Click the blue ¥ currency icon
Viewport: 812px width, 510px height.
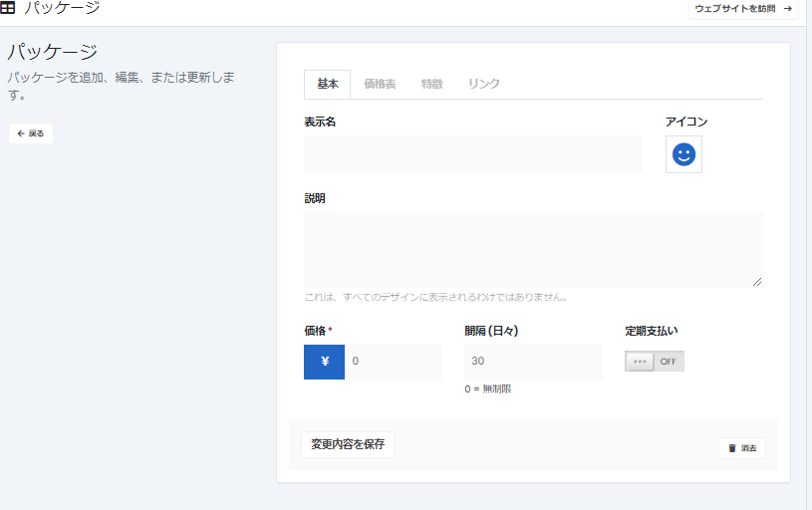click(x=324, y=362)
